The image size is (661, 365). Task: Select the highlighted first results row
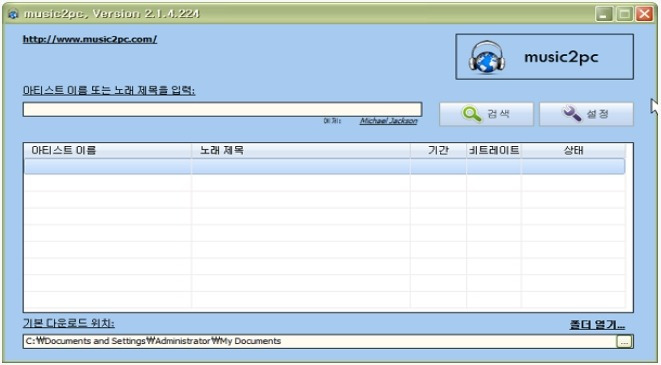pyautogui.click(x=324, y=166)
